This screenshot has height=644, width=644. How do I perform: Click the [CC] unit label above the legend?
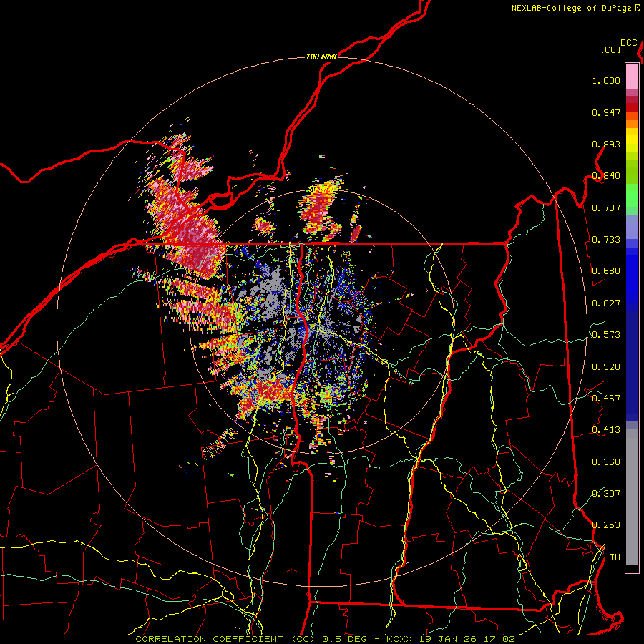tap(611, 49)
